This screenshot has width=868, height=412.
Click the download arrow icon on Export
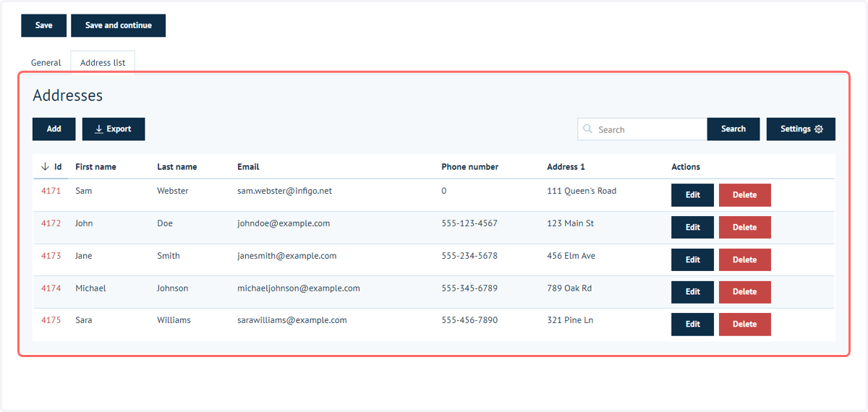pyautogui.click(x=99, y=129)
